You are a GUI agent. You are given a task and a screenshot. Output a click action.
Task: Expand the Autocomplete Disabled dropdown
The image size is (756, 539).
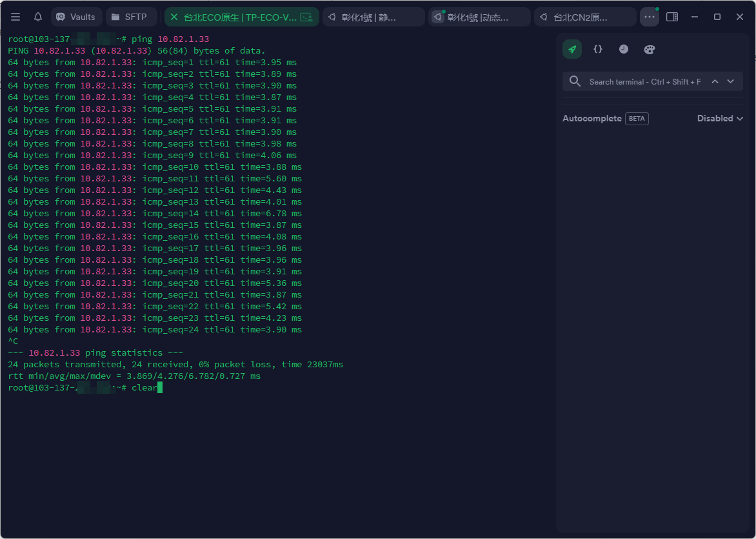click(x=720, y=118)
